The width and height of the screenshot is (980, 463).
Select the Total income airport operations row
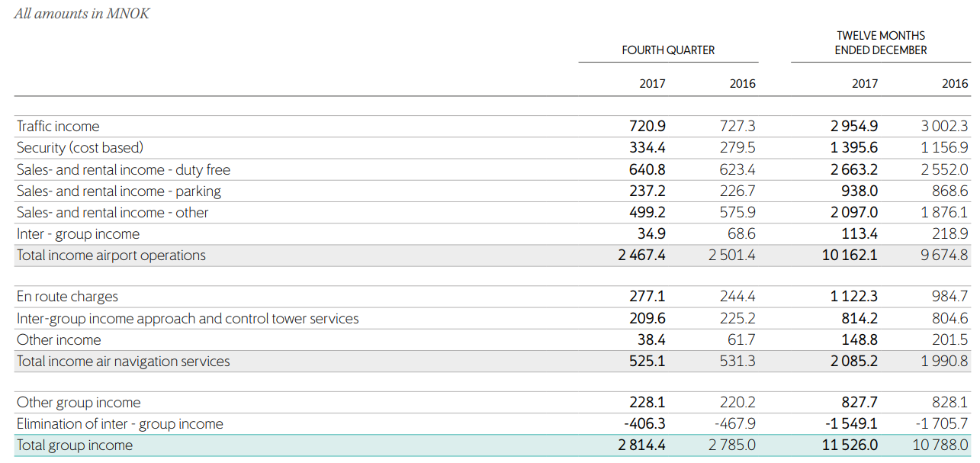point(111,256)
